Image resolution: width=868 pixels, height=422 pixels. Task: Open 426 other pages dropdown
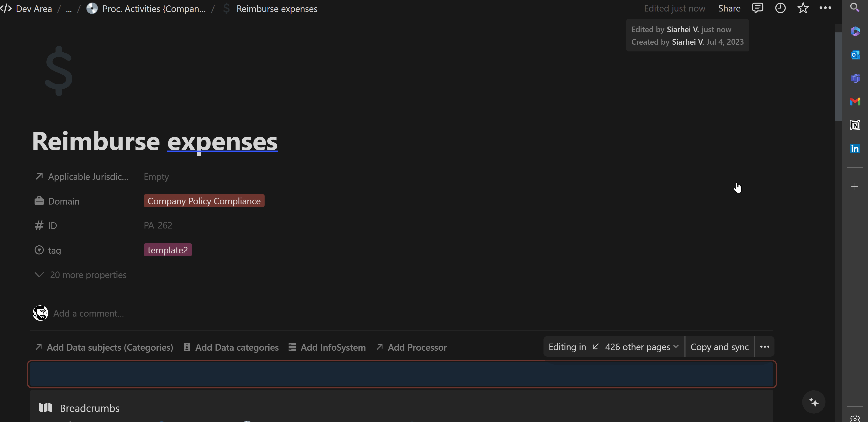click(641, 347)
